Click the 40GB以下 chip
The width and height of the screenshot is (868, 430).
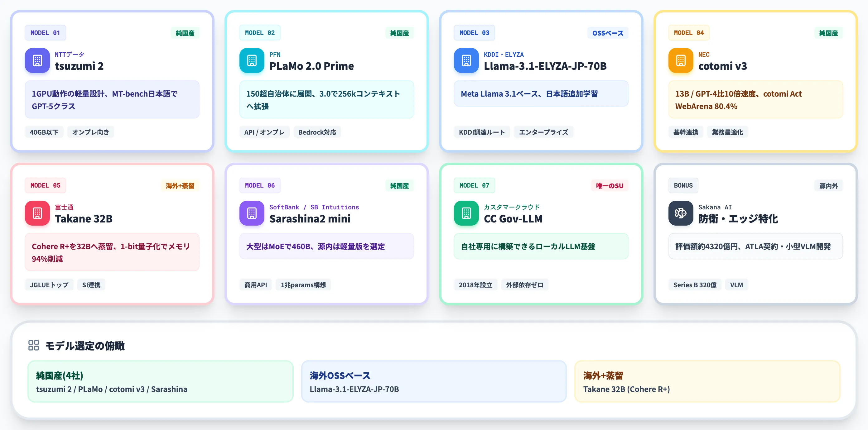point(44,132)
